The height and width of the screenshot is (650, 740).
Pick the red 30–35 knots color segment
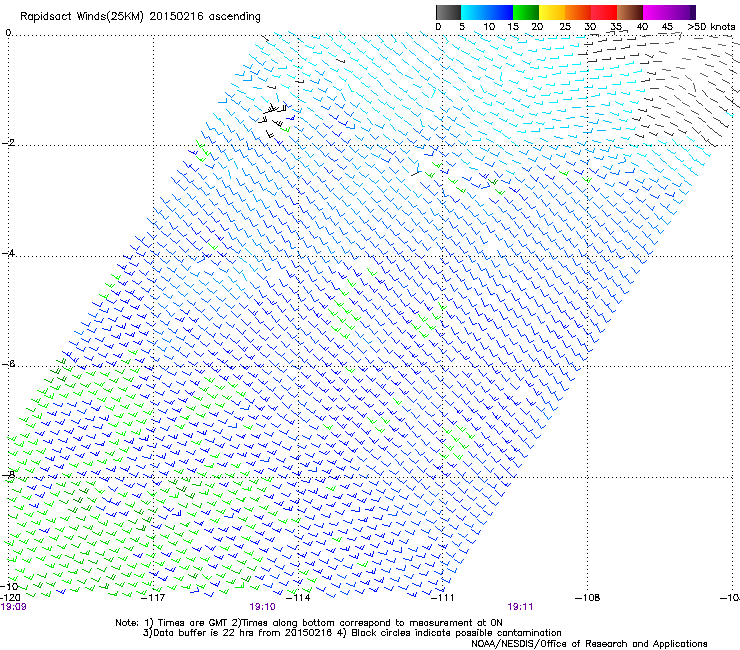click(604, 12)
